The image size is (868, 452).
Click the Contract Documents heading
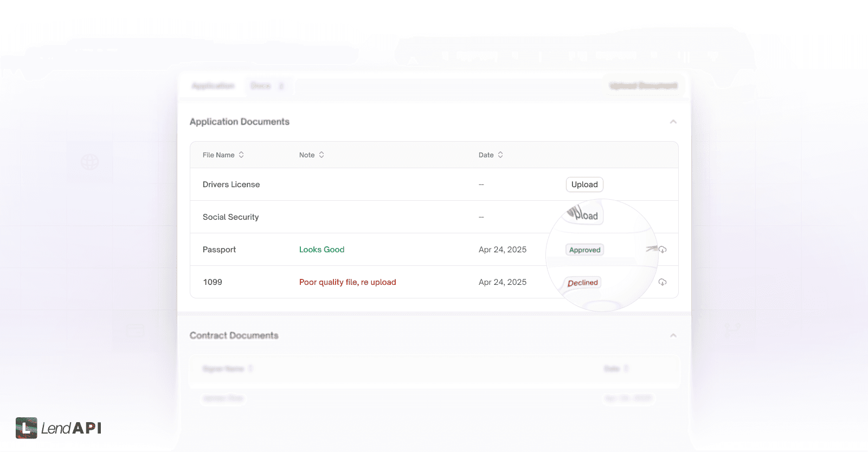click(234, 335)
